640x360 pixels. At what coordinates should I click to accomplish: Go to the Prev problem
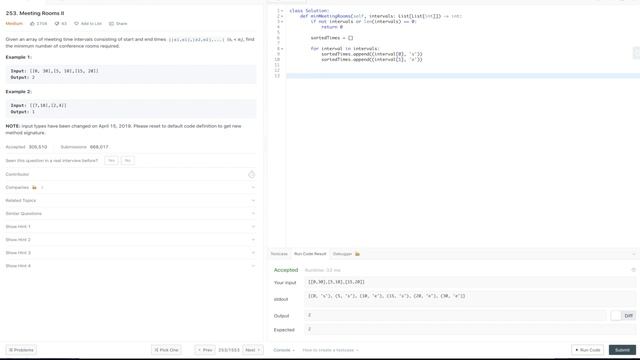click(205, 350)
